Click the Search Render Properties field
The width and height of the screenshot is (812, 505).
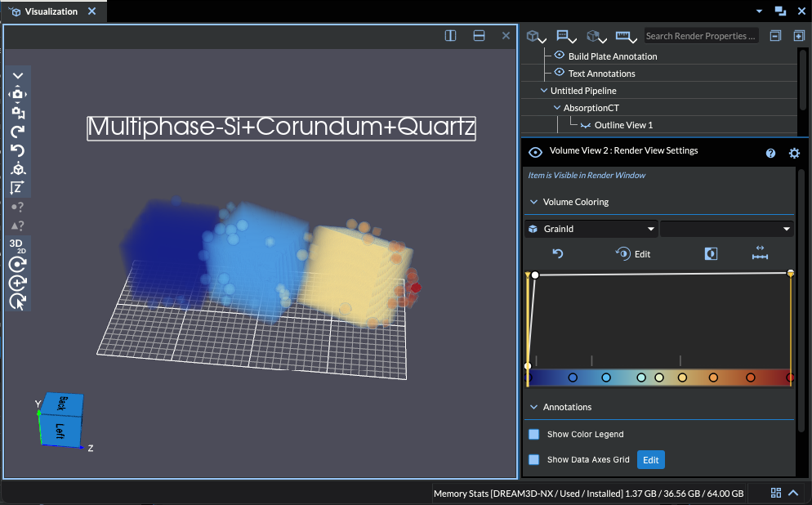(x=701, y=36)
